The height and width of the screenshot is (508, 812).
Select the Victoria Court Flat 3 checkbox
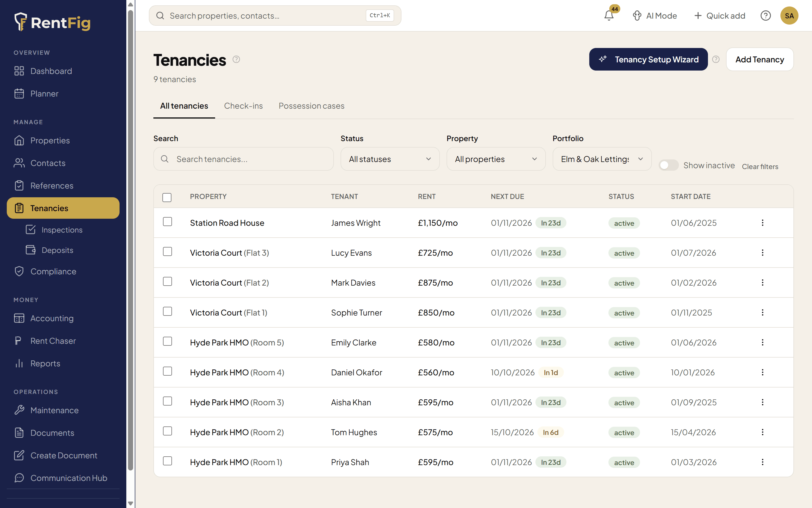click(167, 252)
